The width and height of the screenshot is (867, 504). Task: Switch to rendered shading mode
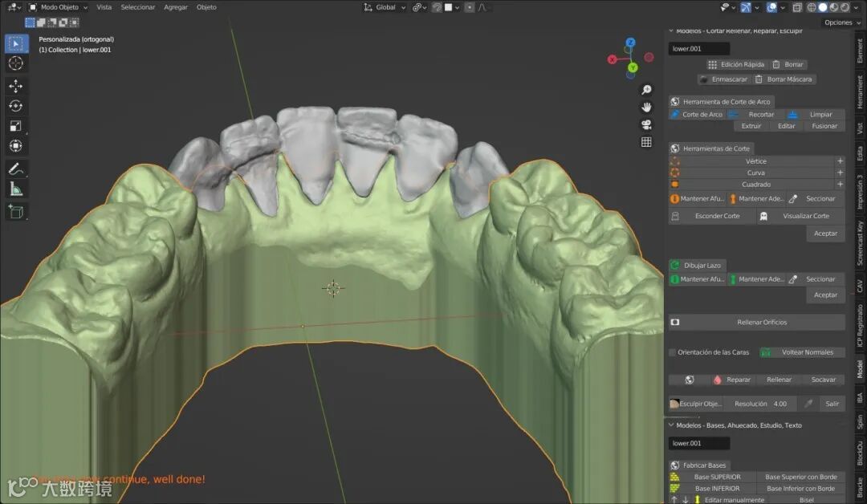coord(845,7)
